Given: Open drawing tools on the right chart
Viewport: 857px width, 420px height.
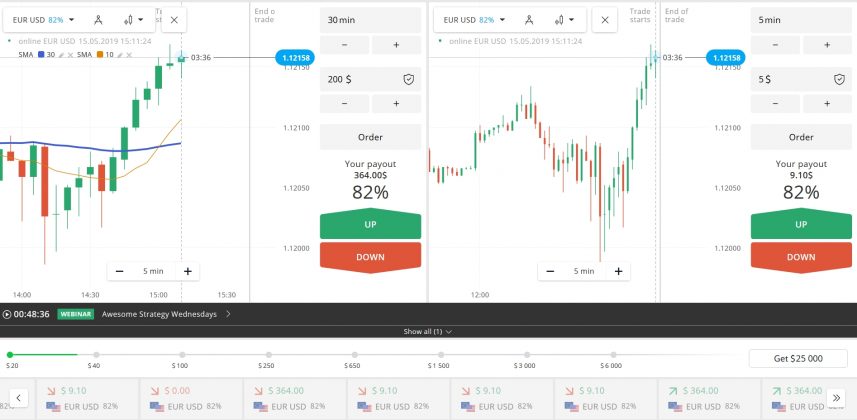Looking at the screenshot, I should tap(528, 19).
